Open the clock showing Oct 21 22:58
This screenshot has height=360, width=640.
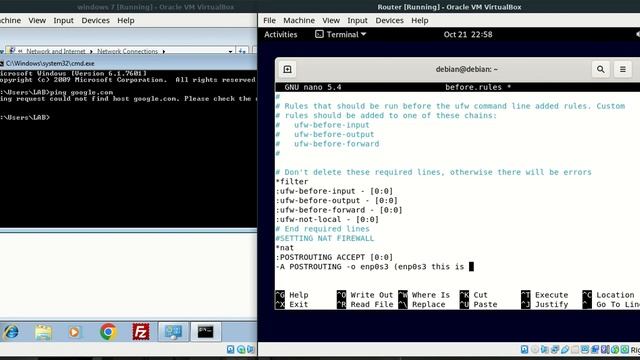(468, 34)
